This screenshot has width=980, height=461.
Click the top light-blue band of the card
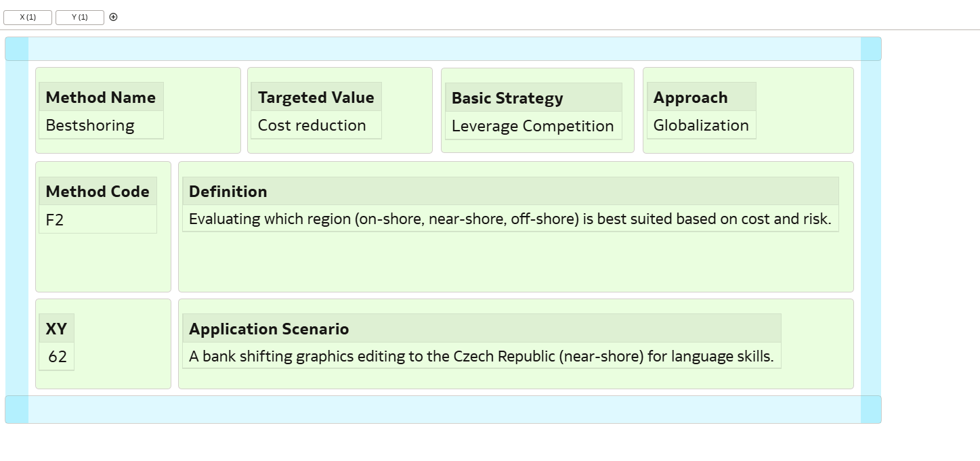tap(444, 49)
